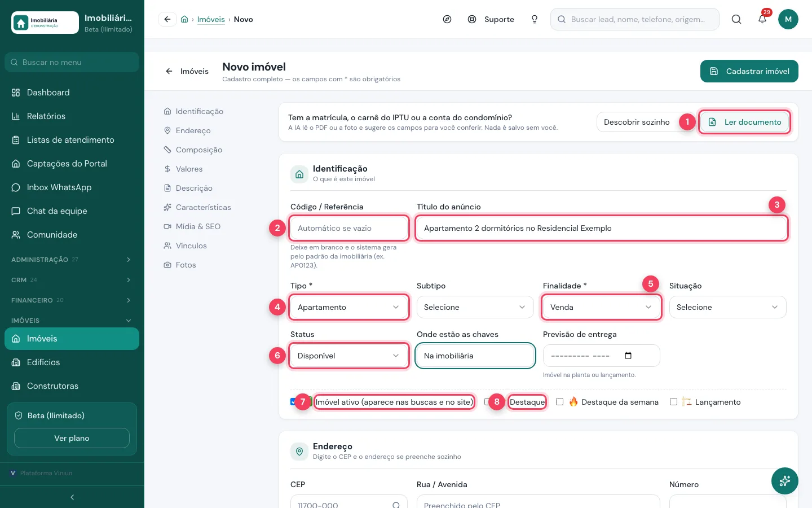Enable the Lançamento checkbox
This screenshot has height=508, width=812.
673,402
